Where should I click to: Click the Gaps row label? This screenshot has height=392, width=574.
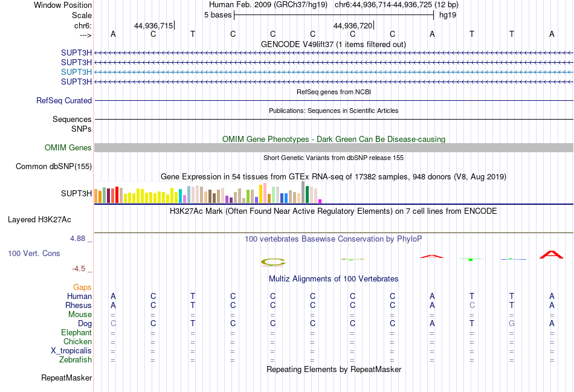tap(82, 288)
